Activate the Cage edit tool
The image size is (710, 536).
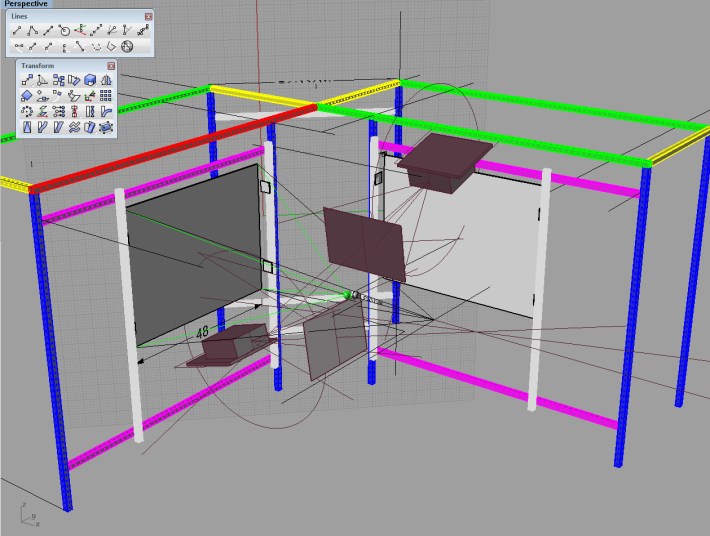click(x=106, y=128)
